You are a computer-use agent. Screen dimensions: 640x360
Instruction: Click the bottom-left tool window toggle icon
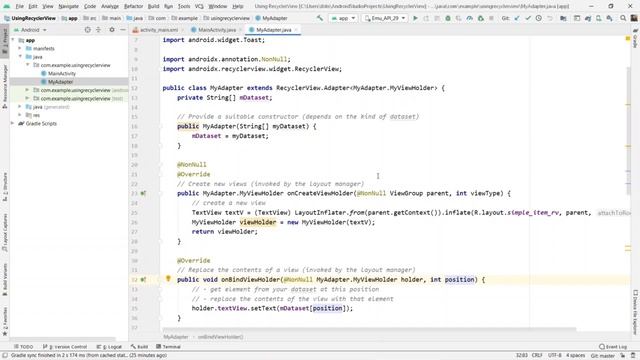point(4,356)
